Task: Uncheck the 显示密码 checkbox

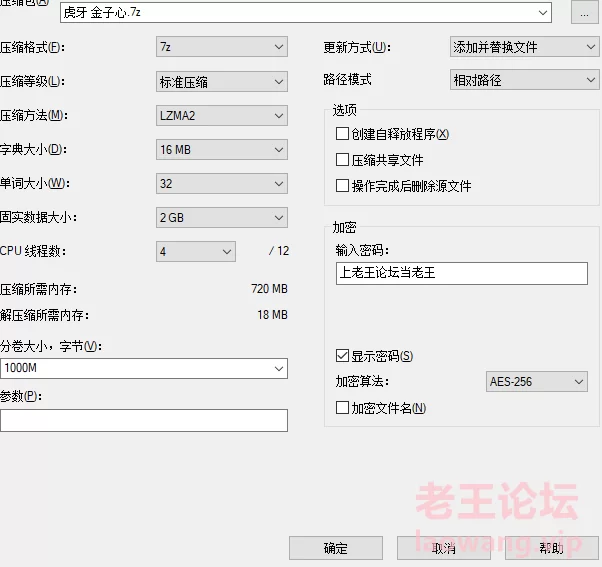Action: coord(343,356)
